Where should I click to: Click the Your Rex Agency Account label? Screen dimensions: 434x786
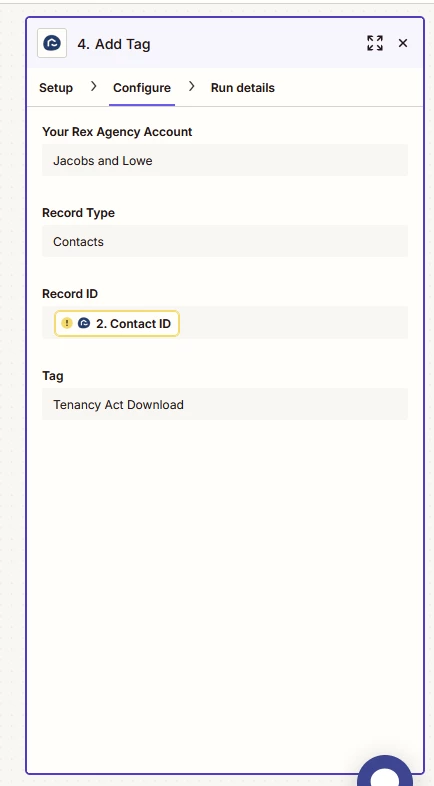pos(117,132)
